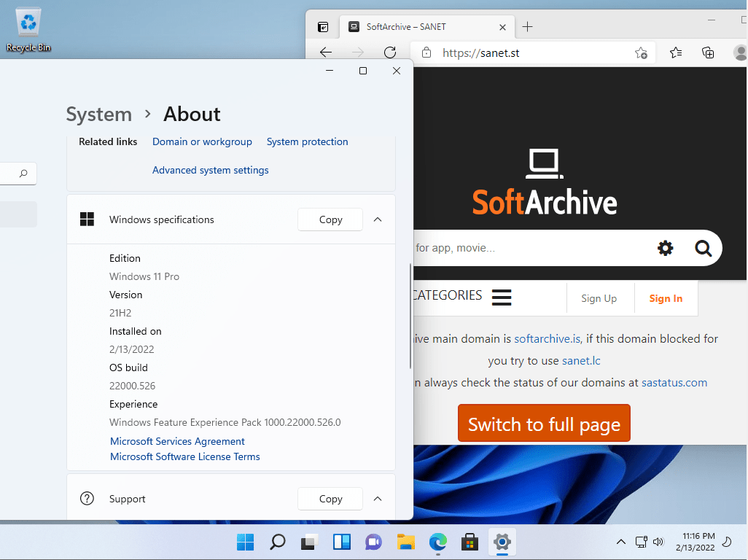The width and height of the screenshot is (748, 560).
Task: Open a new browser tab with plus
Action: [x=527, y=27]
